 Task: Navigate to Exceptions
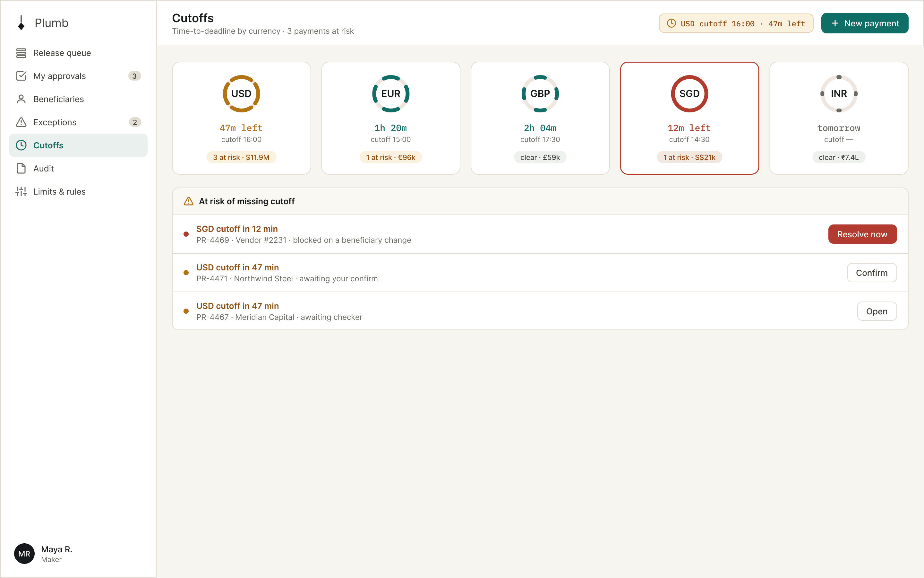pos(78,122)
